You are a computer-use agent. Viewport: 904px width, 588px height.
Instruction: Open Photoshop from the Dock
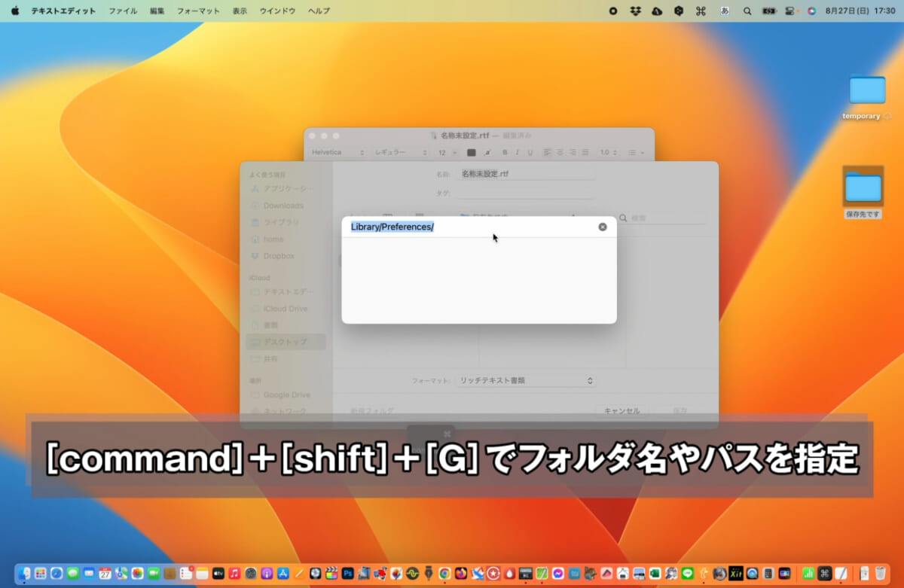click(x=347, y=574)
